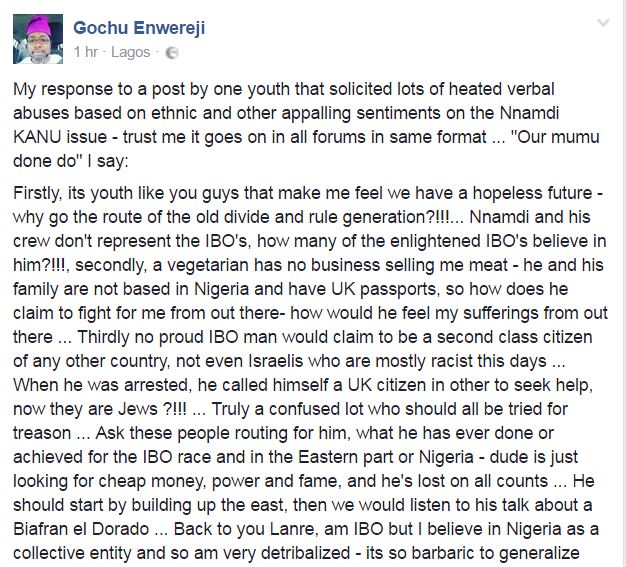Click the "1 hr" post timestamp
The height and width of the screenshot is (567, 626).
86,50
